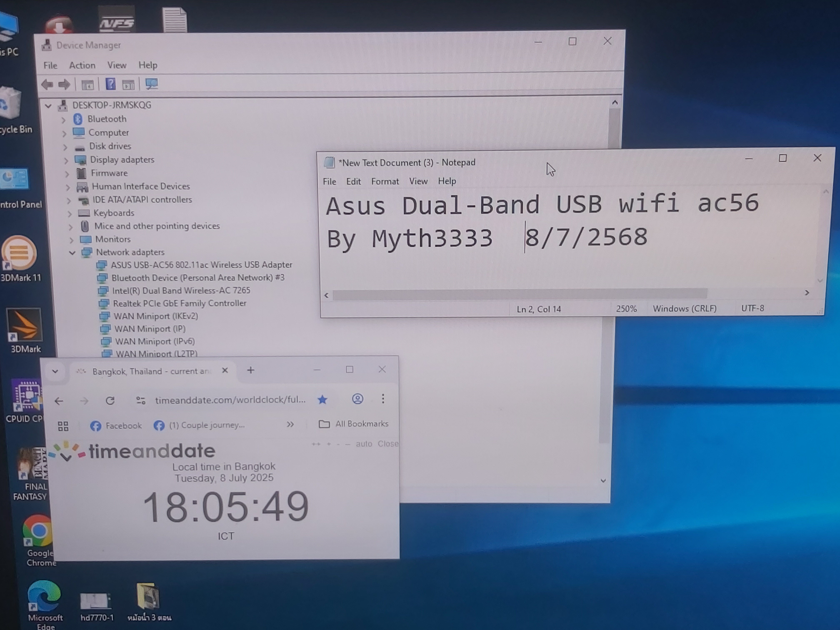The image size is (840, 630).
Task: Click Notepad 250% zoom status entry
Action: [626, 309]
